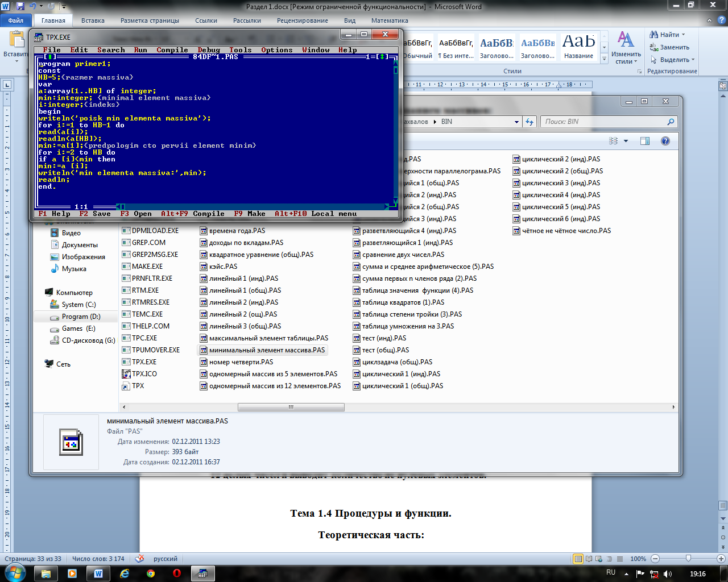Open the Select (Выделить) dropdown in Word
This screenshot has height=582, width=728.
tap(673, 60)
